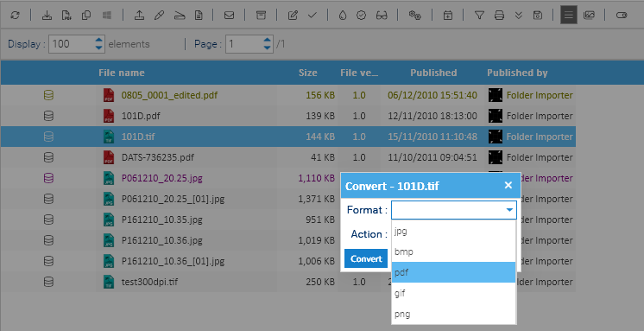This screenshot has height=331, width=644.
Task: Click the pen edit icon
Action: point(159,16)
